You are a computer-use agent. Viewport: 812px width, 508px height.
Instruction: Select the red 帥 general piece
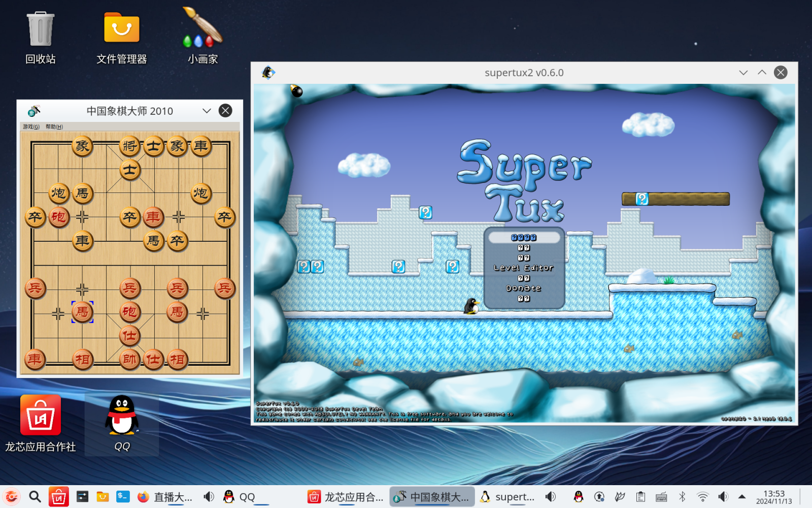(130, 360)
